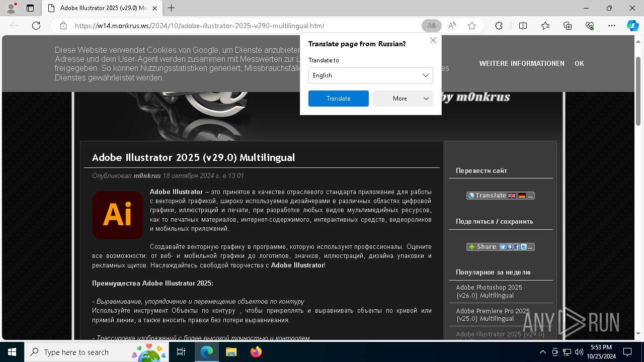Click the sidebar Translate widget button
The image size is (644, 362).
501,196
